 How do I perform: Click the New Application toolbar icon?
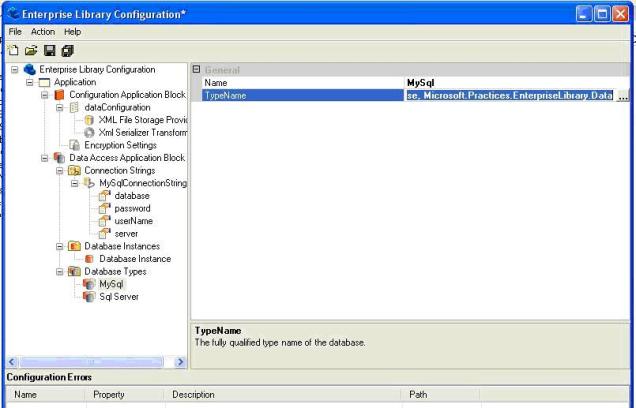[x=13, y=50]
